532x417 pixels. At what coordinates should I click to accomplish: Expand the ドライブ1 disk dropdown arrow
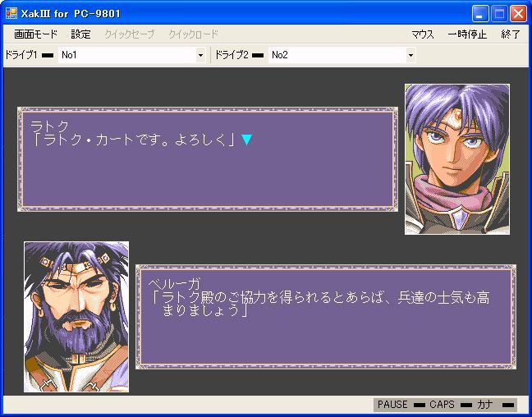[x=200, y=55]
